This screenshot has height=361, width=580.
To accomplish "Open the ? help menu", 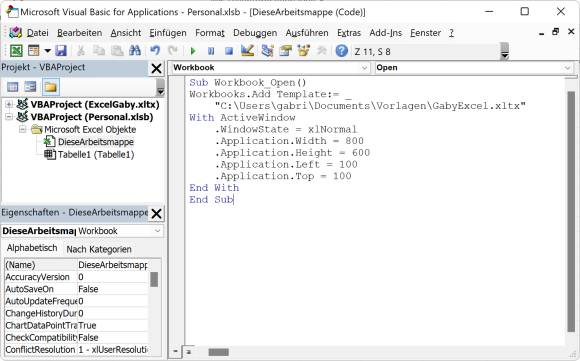I will [452, 33].
